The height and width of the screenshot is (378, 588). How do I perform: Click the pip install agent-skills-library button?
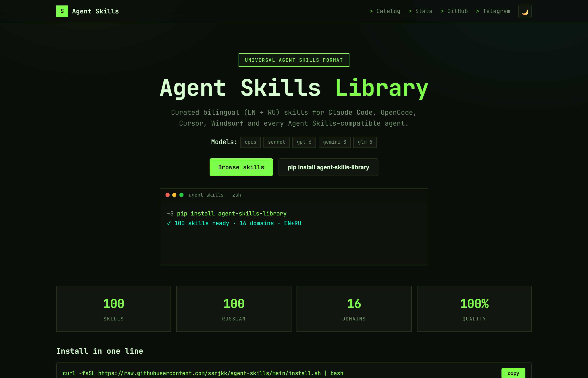pos(328,167)
